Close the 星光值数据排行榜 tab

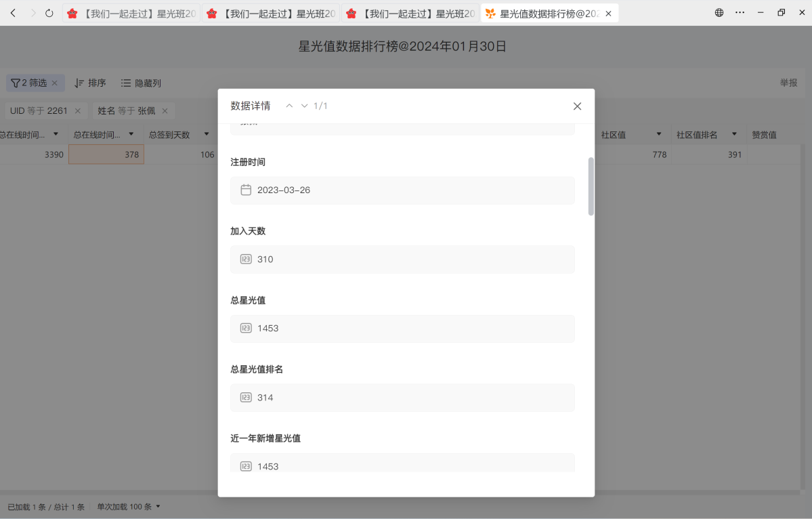pos(608,14)
